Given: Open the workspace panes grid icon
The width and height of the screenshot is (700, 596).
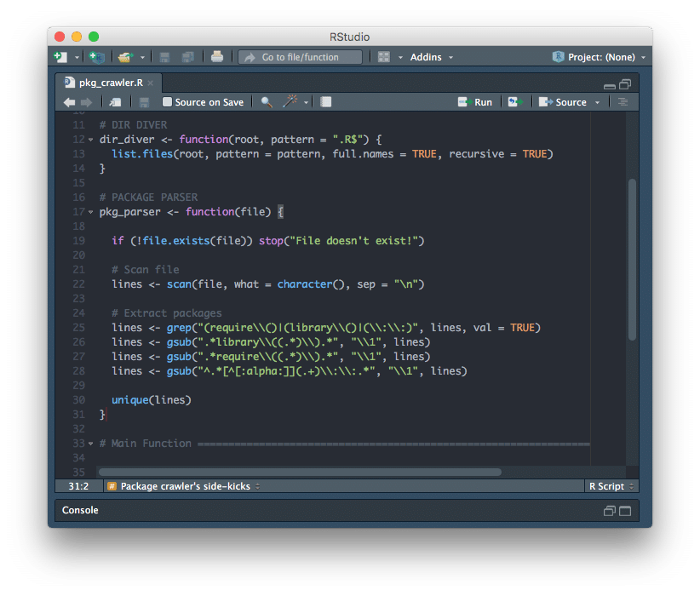Looking at the screenshot, I should 384,57.
